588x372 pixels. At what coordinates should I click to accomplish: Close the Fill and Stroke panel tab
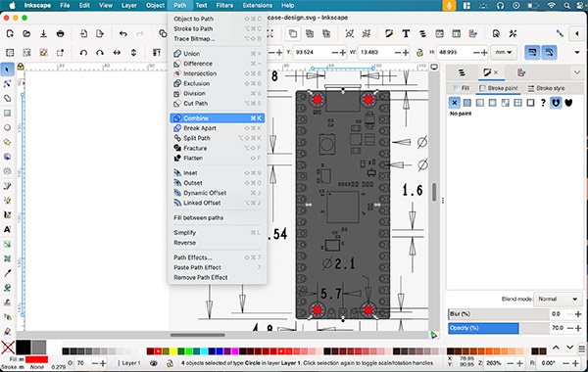[x=496, y=72]
